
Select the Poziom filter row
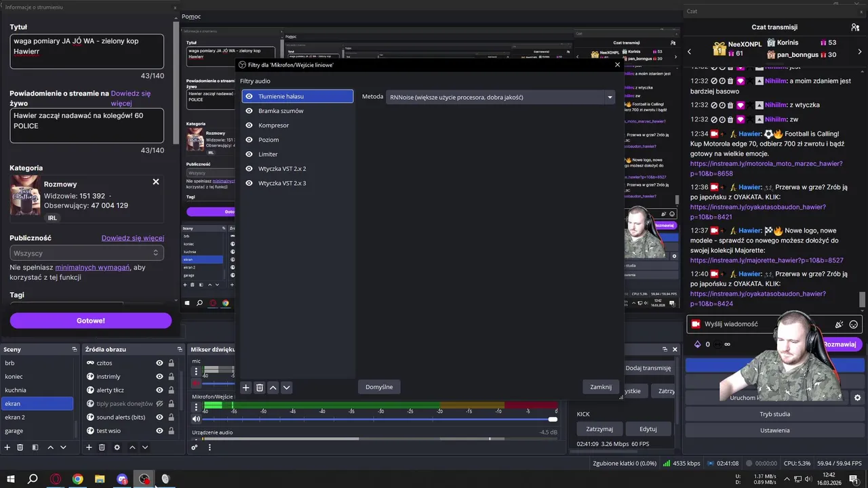pos(298,140)
